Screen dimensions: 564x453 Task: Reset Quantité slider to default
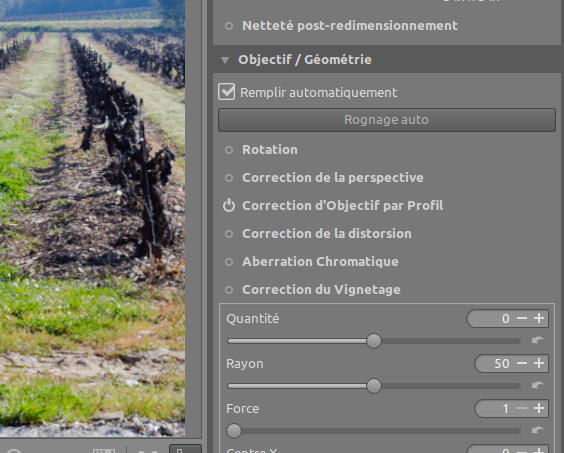coord(538,340)
